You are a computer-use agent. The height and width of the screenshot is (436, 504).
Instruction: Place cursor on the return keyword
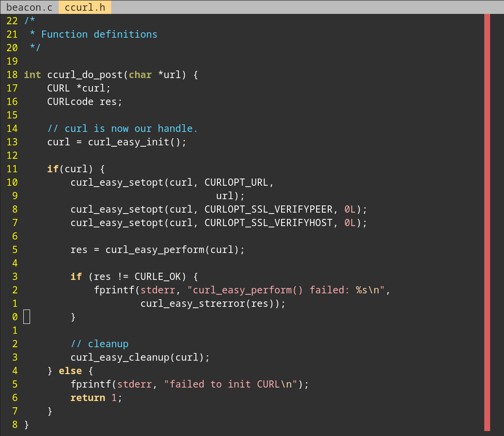click(87, 398)
